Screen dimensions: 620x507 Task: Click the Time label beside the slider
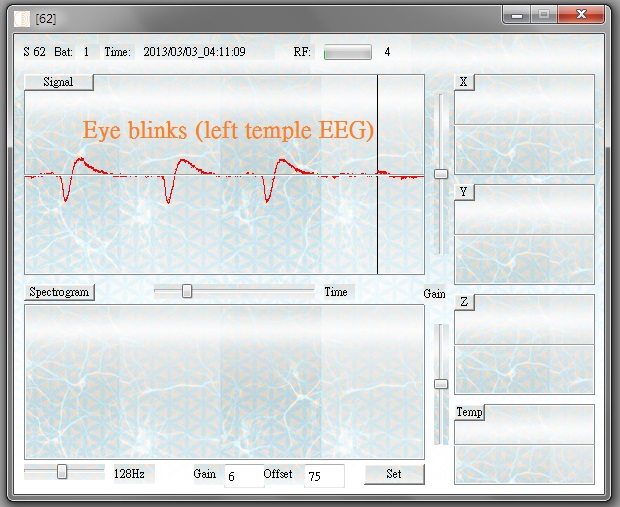[x=336, y=292]
